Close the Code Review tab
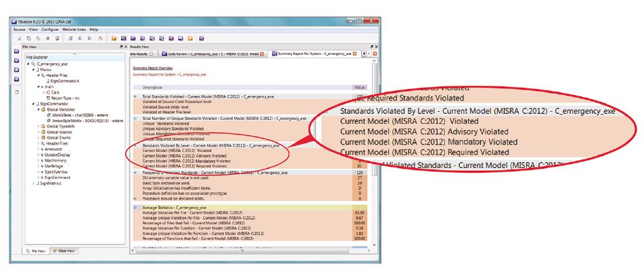This screenshot has height=274, width=644. click(263, 54)
